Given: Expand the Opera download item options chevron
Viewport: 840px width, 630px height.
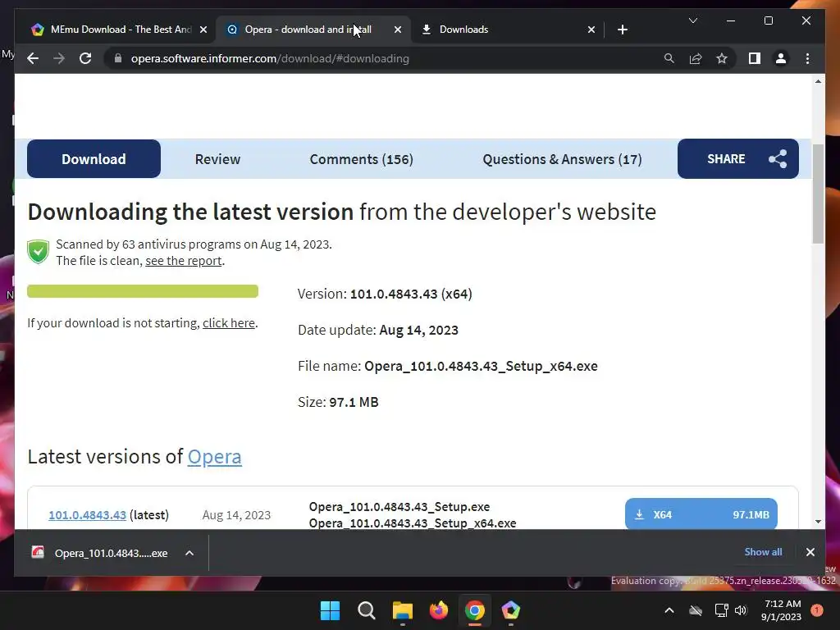Looking at the screenshot, I should click(189, 553).
